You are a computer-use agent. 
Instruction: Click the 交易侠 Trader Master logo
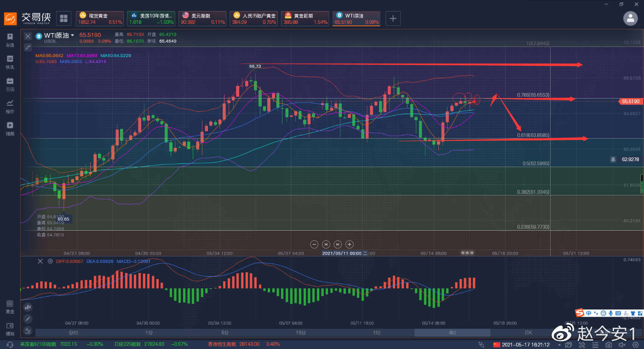coord(29,18)
